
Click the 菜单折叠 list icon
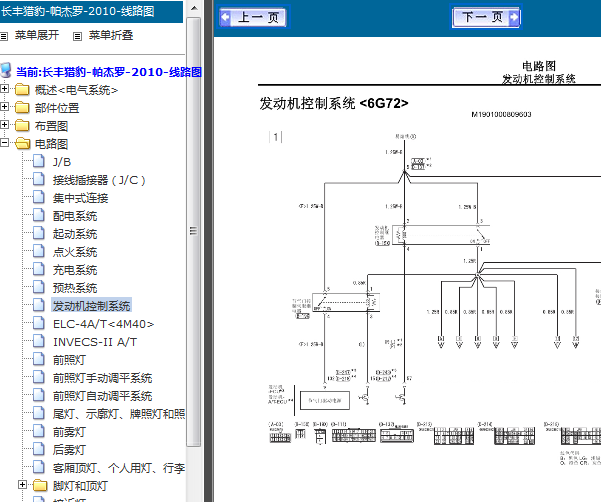[77, 36]
